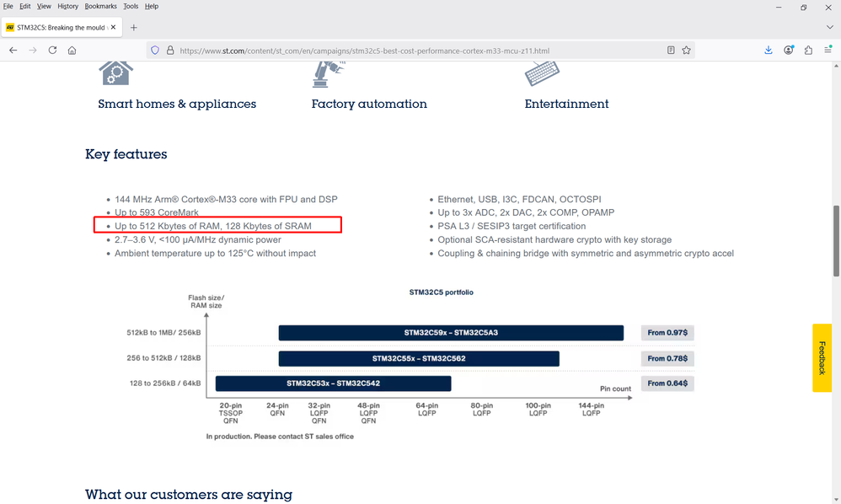Click the From 0.78$ price label
The height and width of the screenshot is (504, 841).
pyautogui.click(x=667, y=358)
